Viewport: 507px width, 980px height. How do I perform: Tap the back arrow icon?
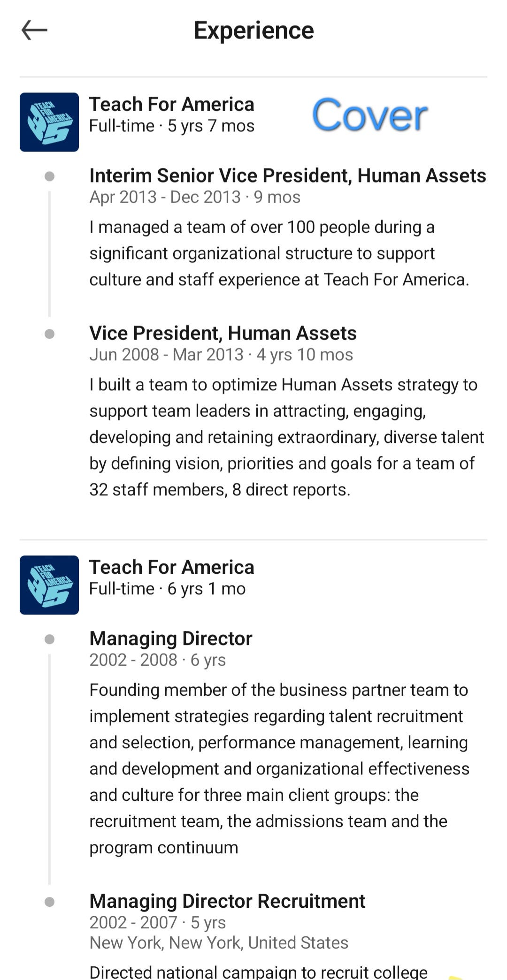point(34,30)
